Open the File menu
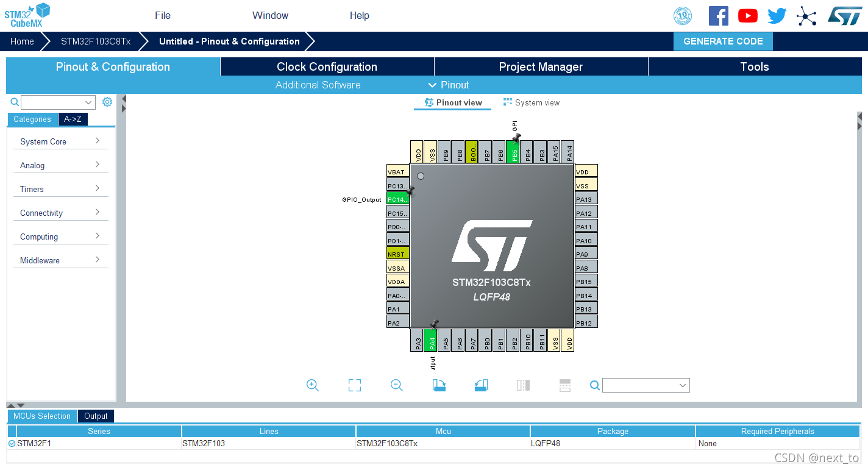Screen dimensions: 868x470 (x=163, y=15)
